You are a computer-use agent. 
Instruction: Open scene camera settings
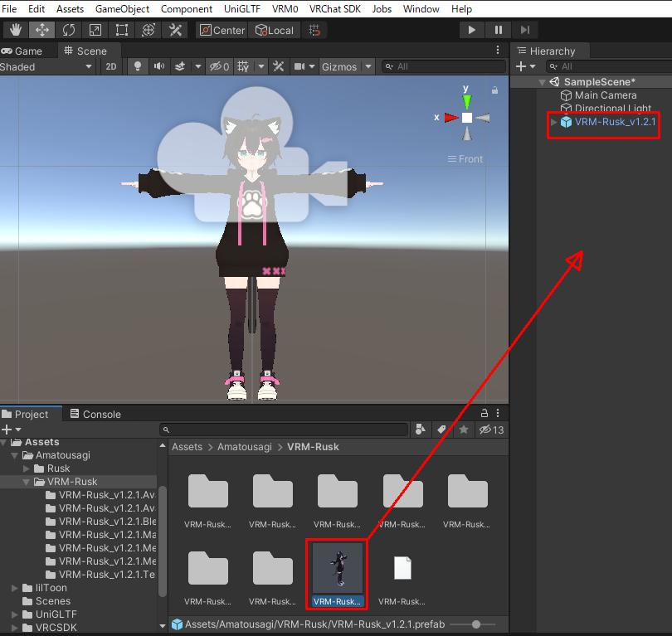[304, 67]
